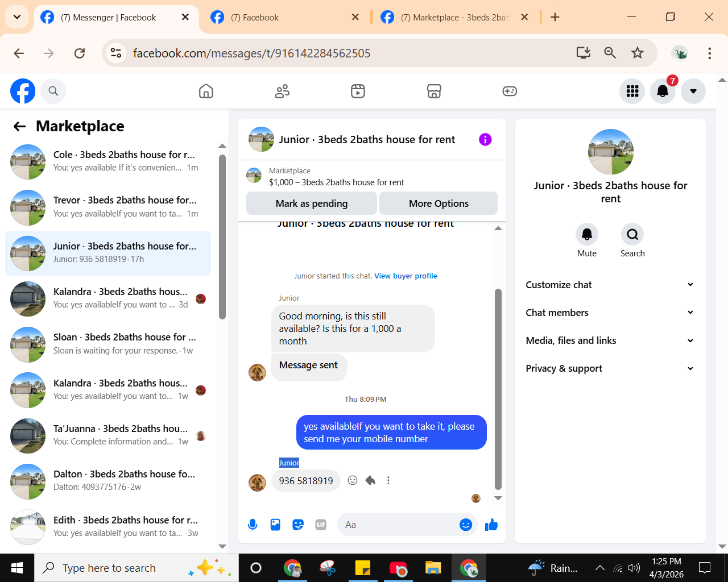The width and height of the screenshot is (728, 582).
Task: Click the conversation list scrollbar
Action: [x=222, y=236]
